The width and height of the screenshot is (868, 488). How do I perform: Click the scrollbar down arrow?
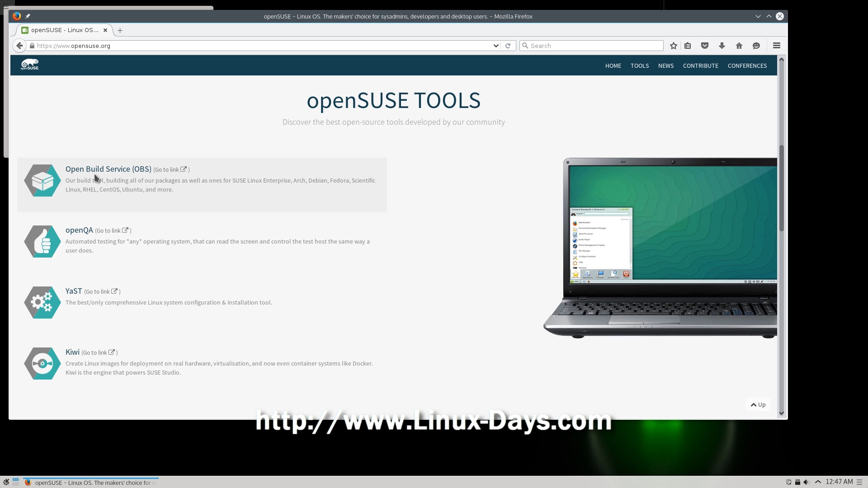[781, 413]
